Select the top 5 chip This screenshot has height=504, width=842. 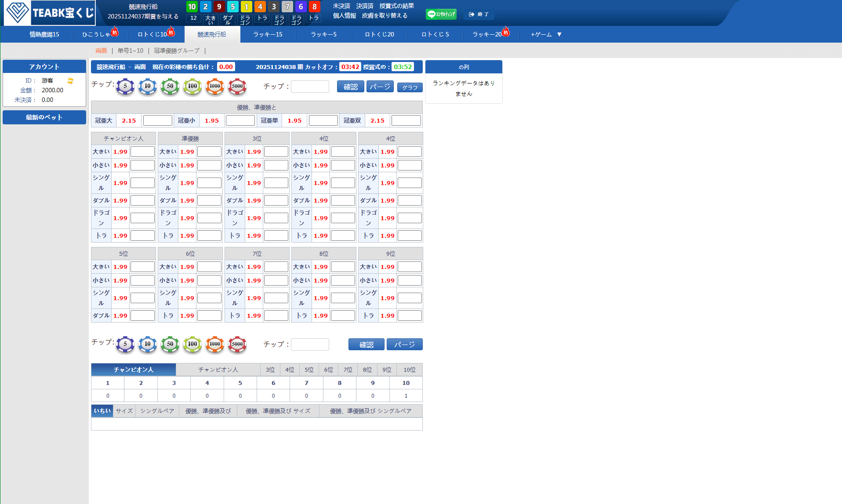[125, 87]
